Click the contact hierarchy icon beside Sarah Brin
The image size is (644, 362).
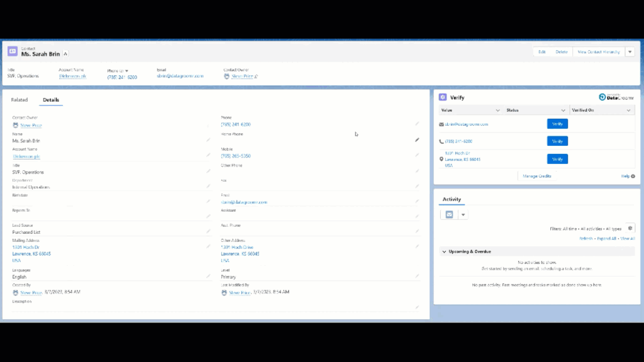coord(65,54)
